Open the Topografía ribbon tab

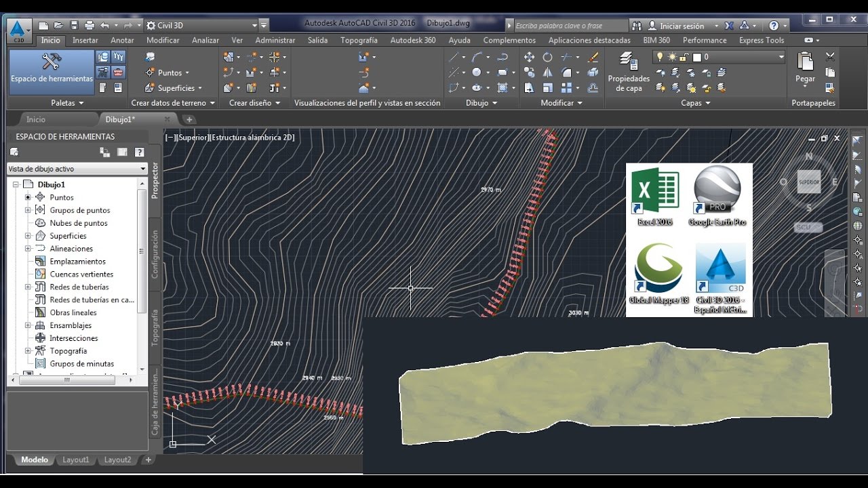(x=359, y=40)
